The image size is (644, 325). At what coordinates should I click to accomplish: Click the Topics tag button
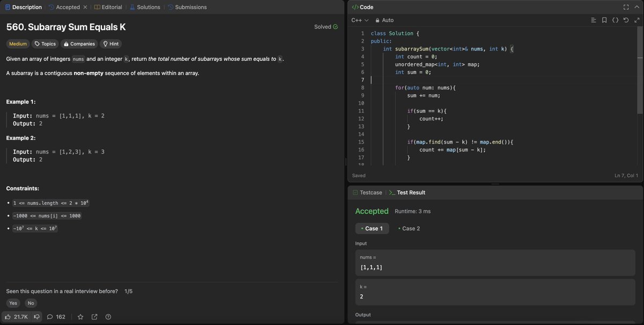click(45, 44)
